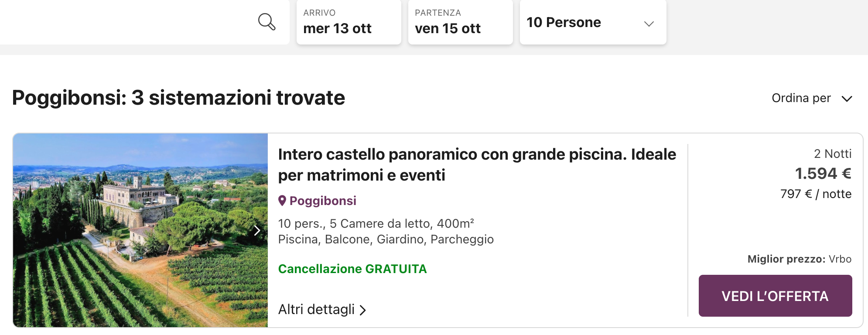
Task: Click the 10 Persone dropdown arrow
Action: [x=649, y=24]
